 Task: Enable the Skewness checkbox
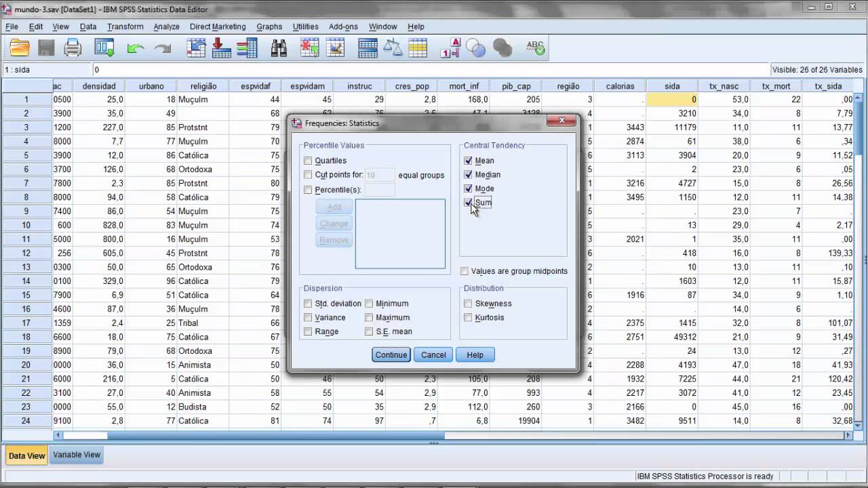tap(468, 304)
